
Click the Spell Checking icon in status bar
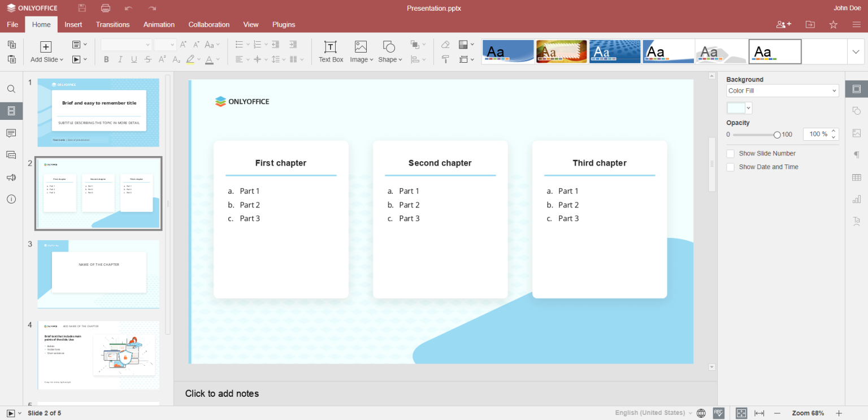(x=718, y=413)
